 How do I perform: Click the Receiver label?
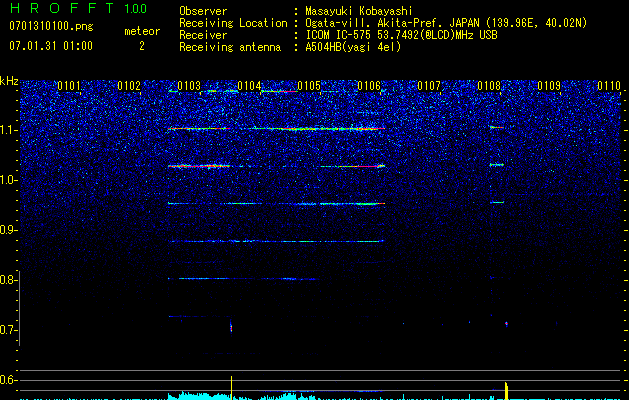(x=203, y=35)
